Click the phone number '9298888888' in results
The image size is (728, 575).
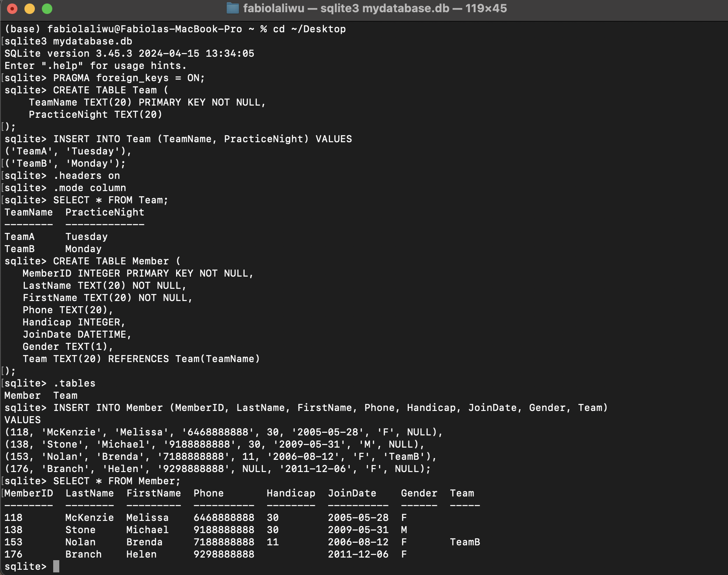224,554
